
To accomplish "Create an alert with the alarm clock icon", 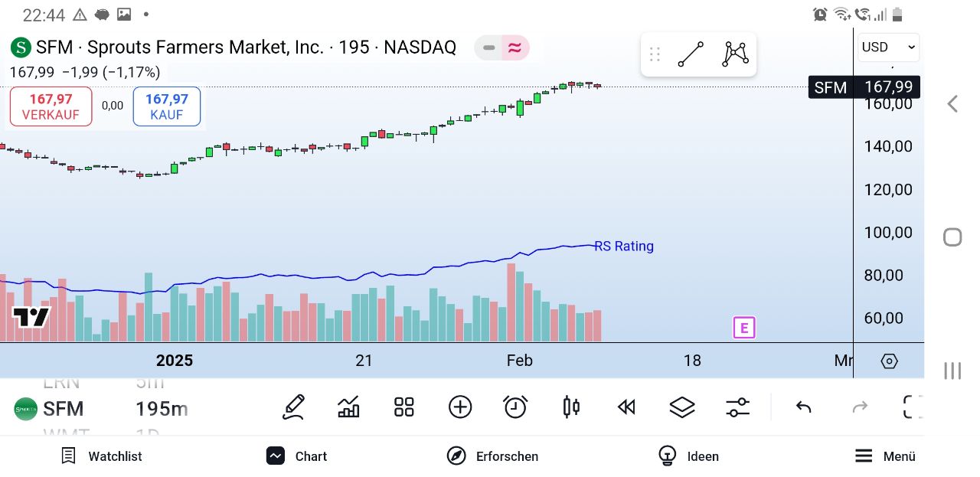I will click(x=515, y=407).
